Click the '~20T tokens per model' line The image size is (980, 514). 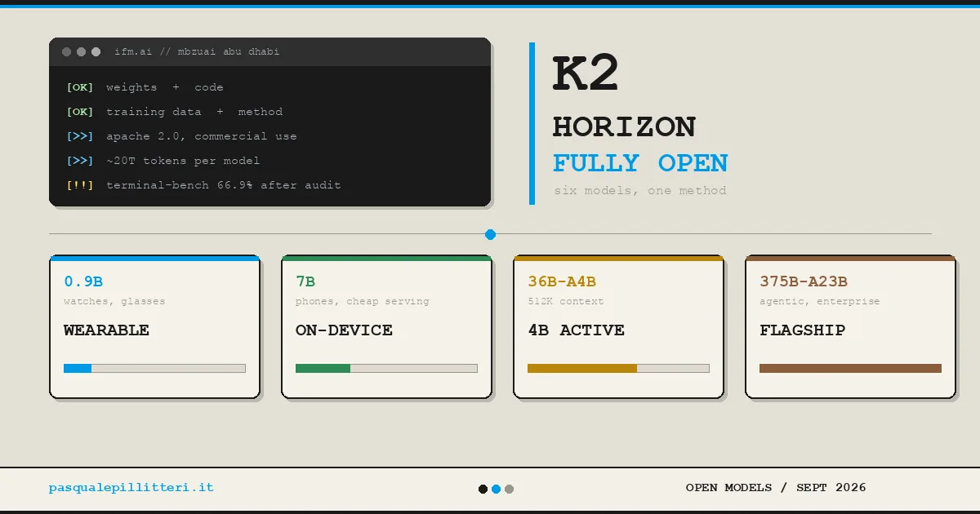[183, 161]
